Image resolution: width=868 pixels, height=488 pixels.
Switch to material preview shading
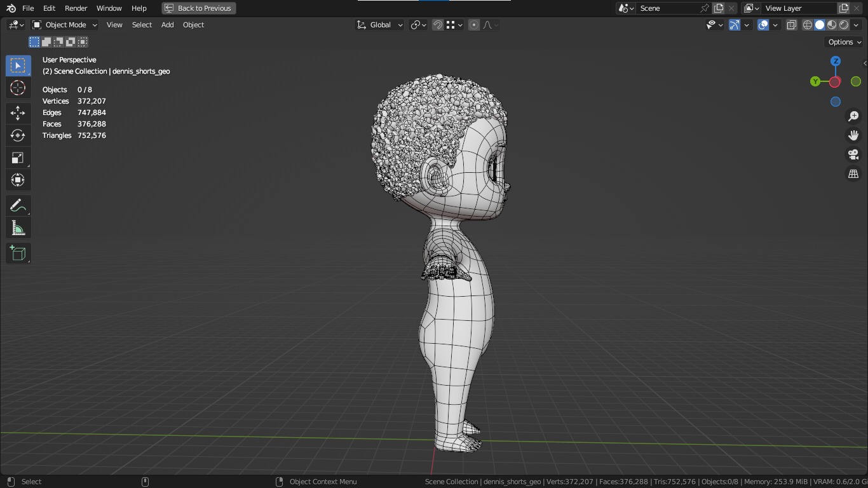[832, 25]
